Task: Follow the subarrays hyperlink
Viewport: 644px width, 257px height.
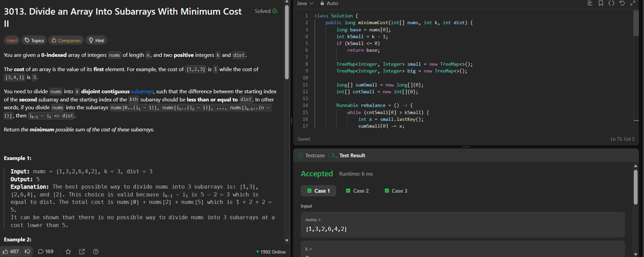Action: 143,91
